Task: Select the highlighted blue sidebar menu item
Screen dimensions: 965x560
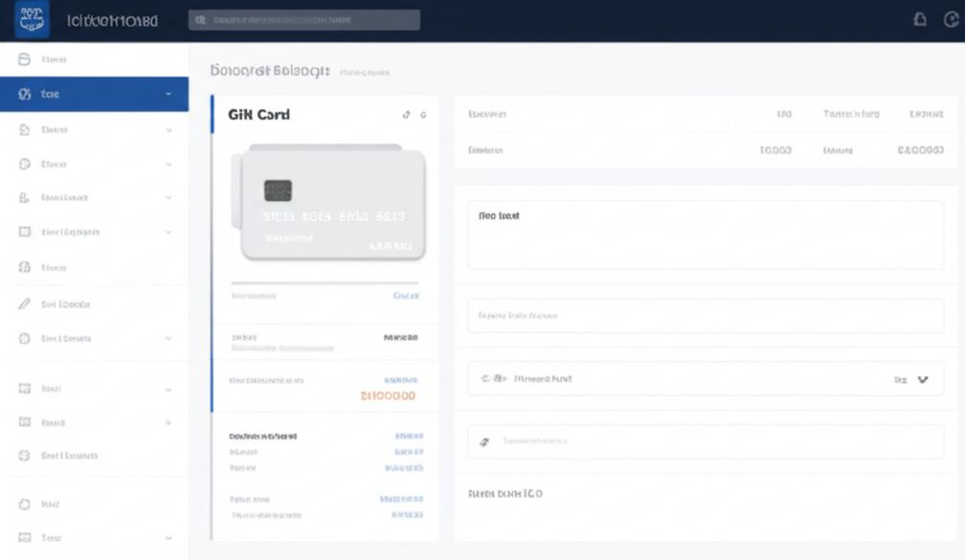Action: 94,94
